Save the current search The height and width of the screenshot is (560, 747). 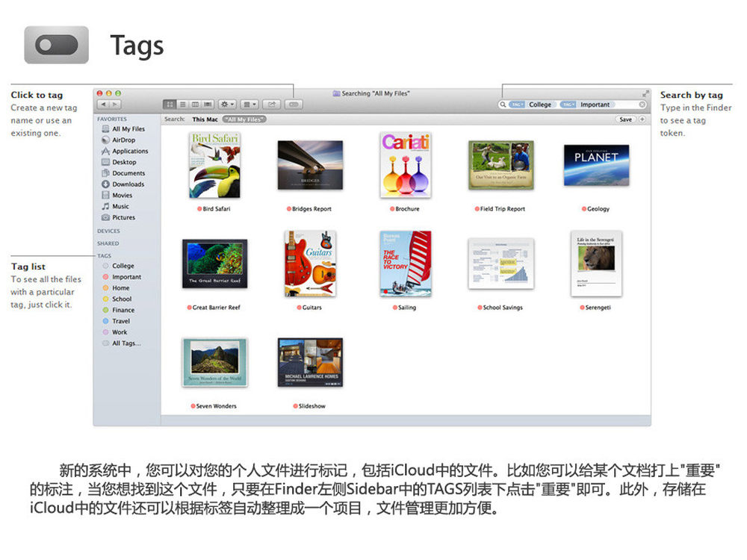[x=625, y=119]
